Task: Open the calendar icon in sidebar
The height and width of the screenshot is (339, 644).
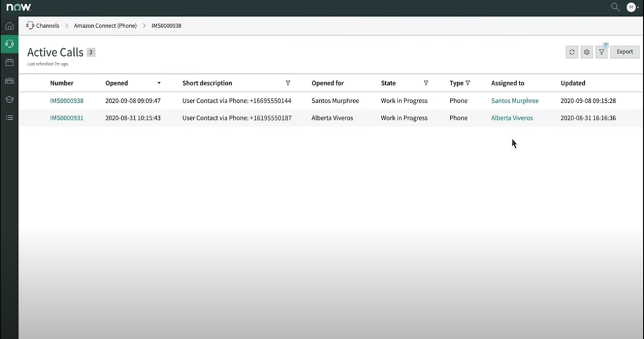Action: (x=9, y=62)
